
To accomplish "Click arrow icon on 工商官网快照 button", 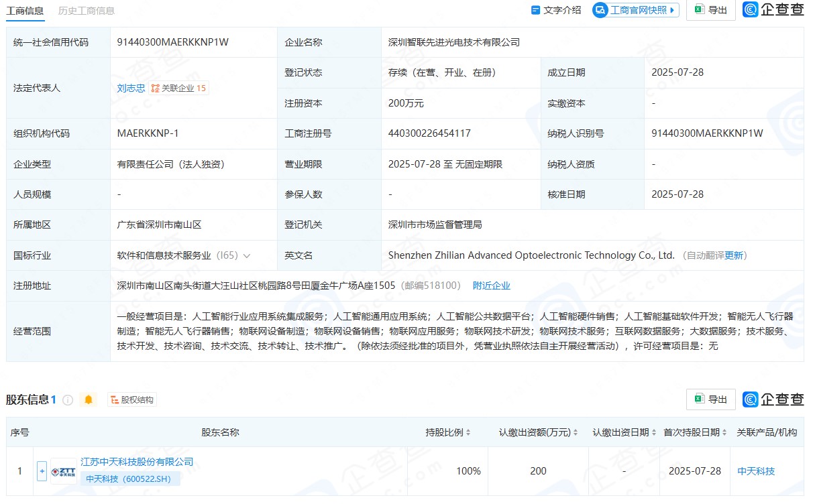I will (672, 10).
